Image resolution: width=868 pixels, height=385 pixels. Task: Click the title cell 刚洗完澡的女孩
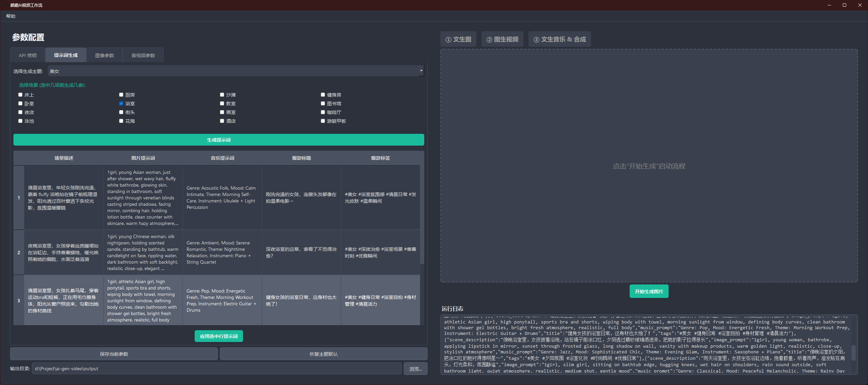[301, 198]
